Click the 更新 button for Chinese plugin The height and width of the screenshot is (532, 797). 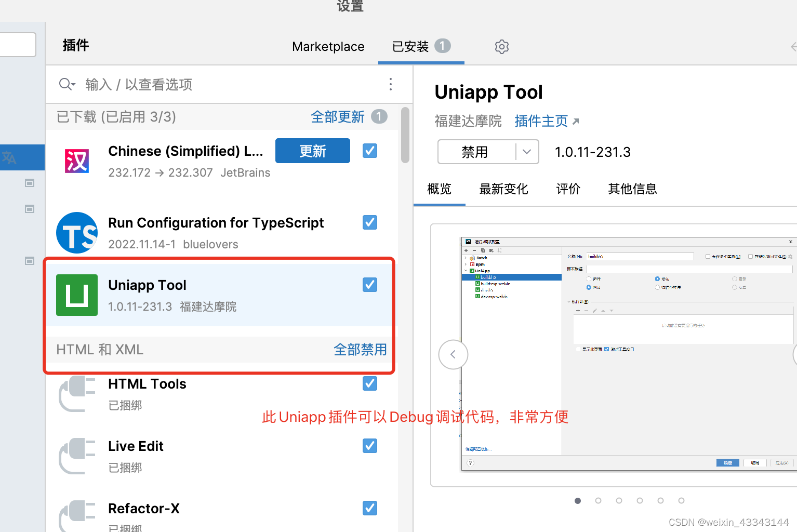coord(313,151)
